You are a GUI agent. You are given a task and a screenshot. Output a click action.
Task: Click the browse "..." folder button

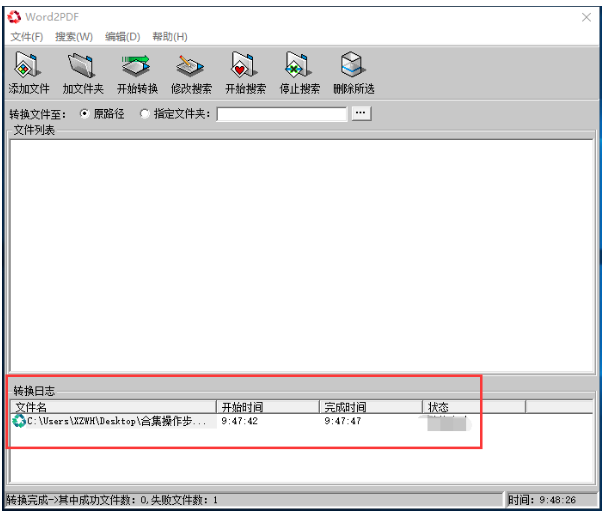click(361, 113)
